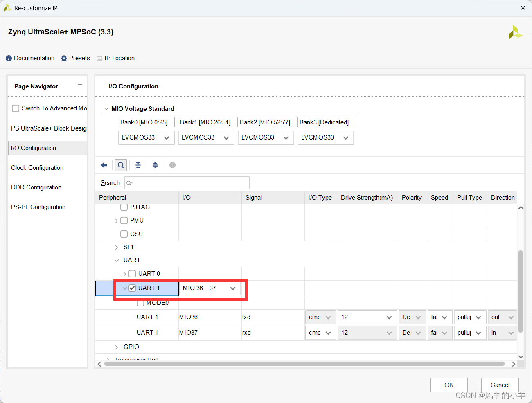Enable the UART 0 checkbox

tap(132, 274)
